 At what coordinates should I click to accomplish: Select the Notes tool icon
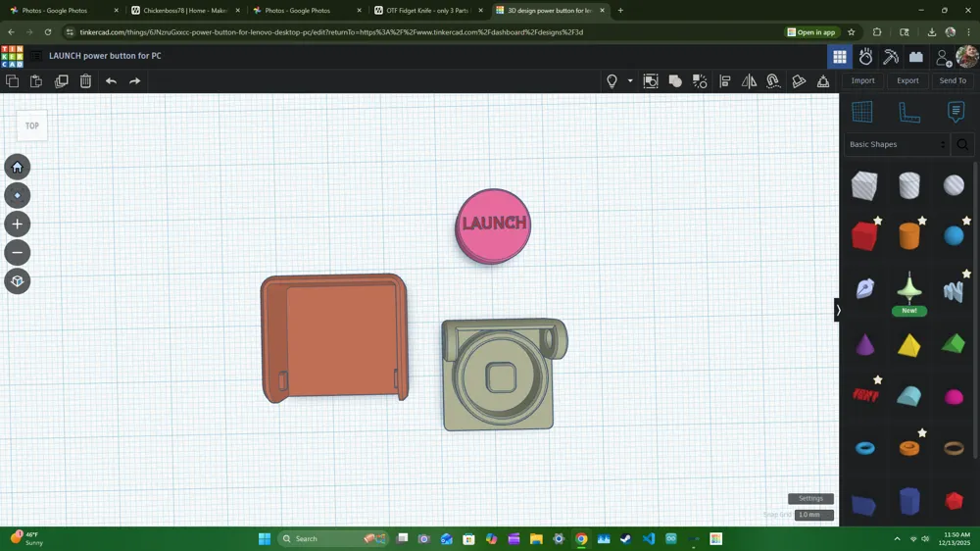click(955, 112)
